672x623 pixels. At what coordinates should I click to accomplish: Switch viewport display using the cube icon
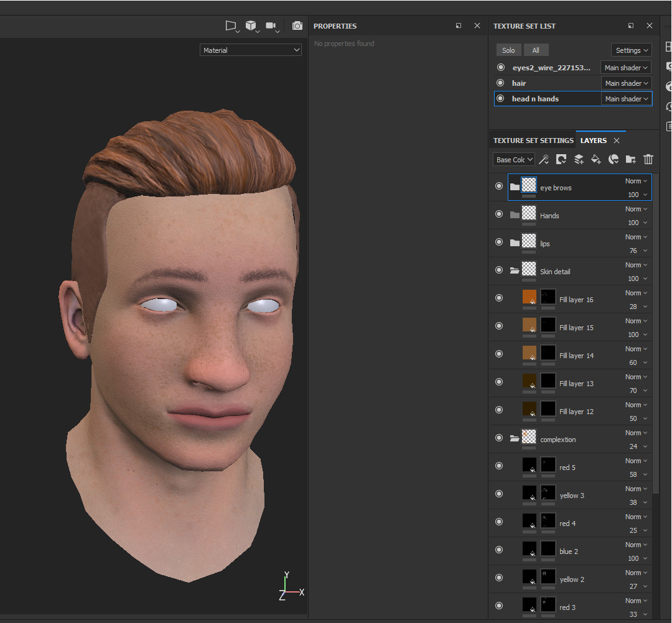click(x=251, y=25)
